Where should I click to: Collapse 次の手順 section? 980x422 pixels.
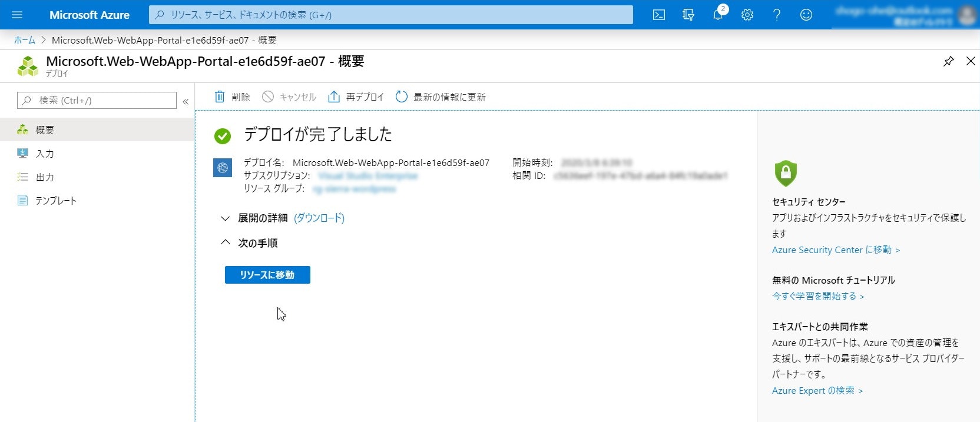pyautogui.click(x=225, y=242)
